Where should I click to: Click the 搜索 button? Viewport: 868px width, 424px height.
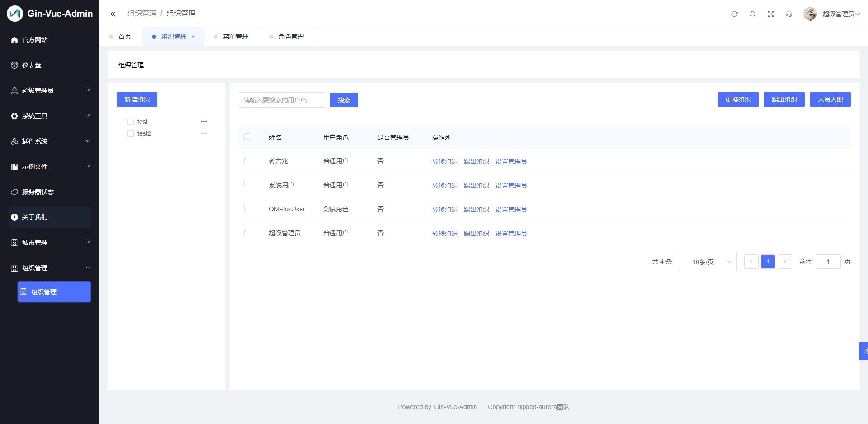click(344, 100)
